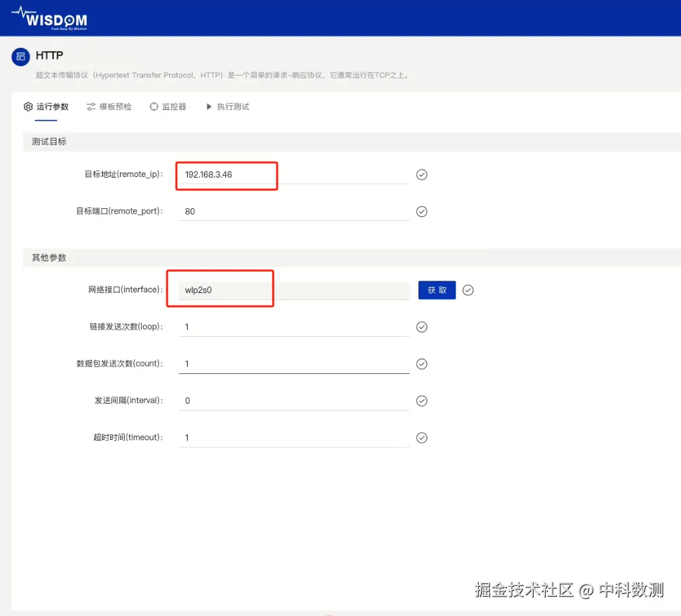Focus the 发送间隔(interval) input field
Image resolution: width=681 pixels, height=616 pixels.
pos(294,401)
